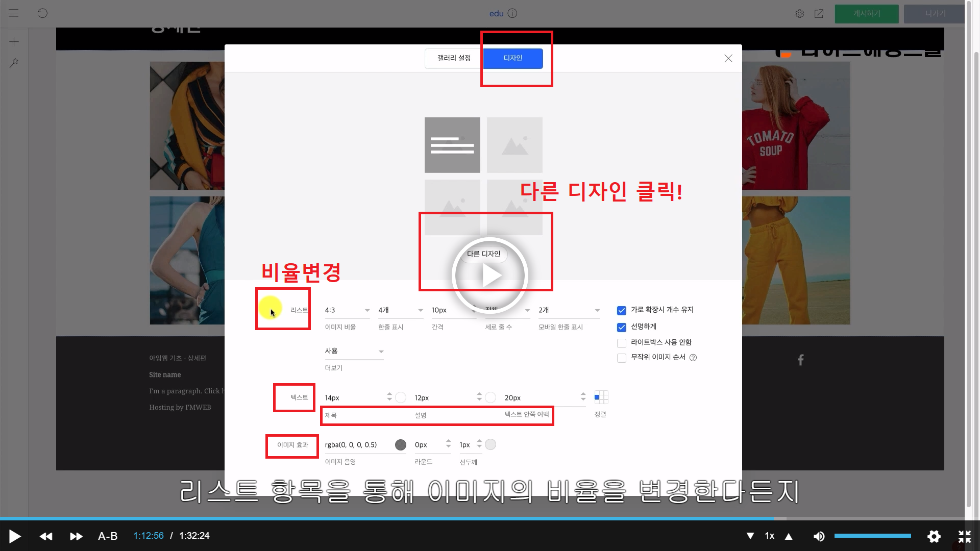Open the settings gear icon in top bar
The image size is (980, 551).
pos(800,14)
